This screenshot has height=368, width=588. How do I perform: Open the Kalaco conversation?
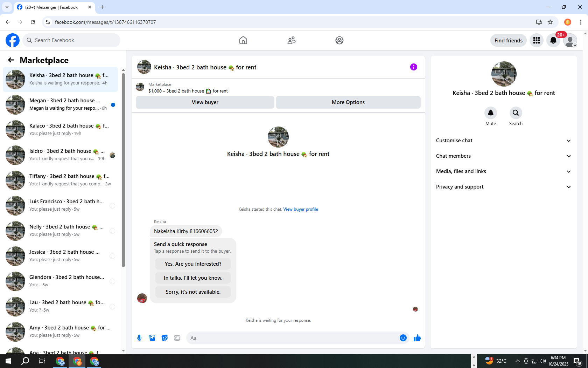click(x=61, y=130)
